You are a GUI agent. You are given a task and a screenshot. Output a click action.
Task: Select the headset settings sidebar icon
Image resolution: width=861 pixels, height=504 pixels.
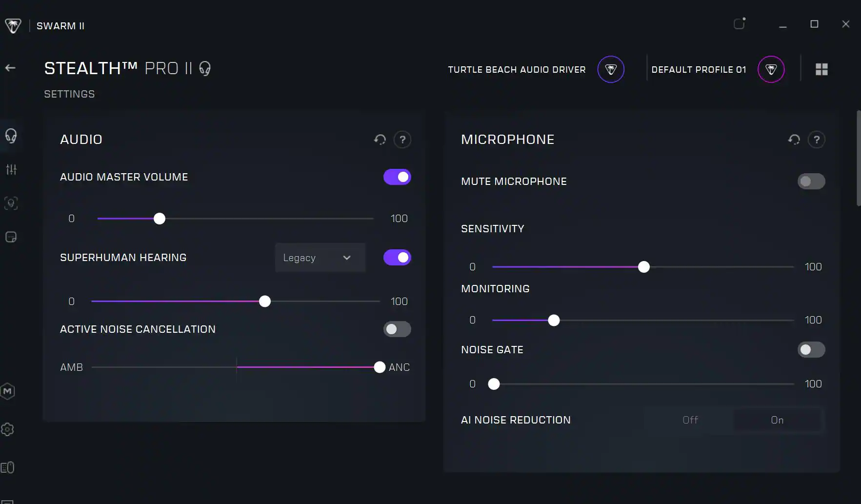pos(11,136)
